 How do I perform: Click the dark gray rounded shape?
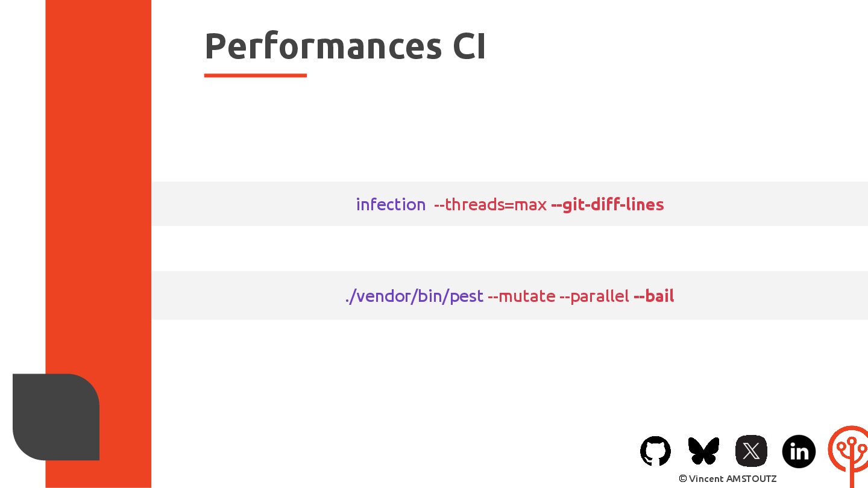point(56,417)
